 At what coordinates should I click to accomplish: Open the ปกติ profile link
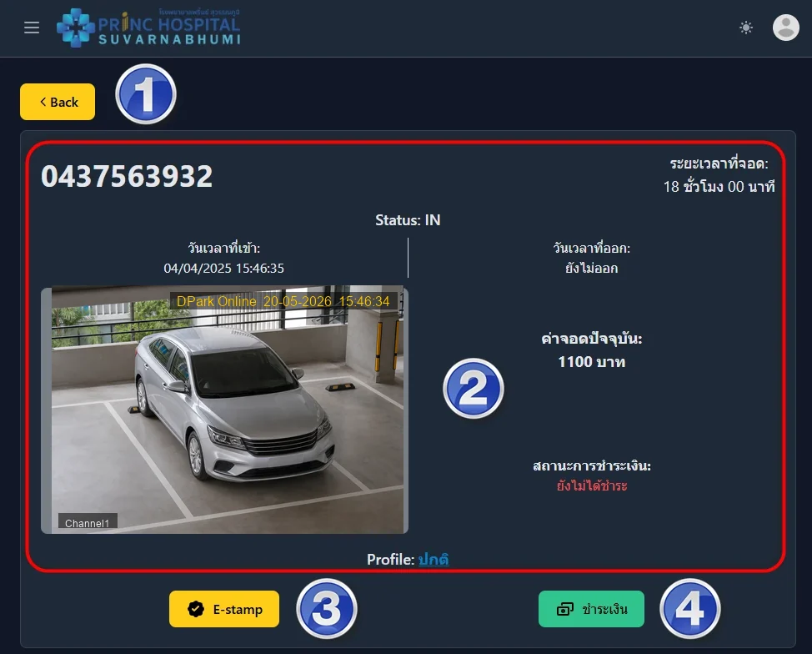(434, 559)
